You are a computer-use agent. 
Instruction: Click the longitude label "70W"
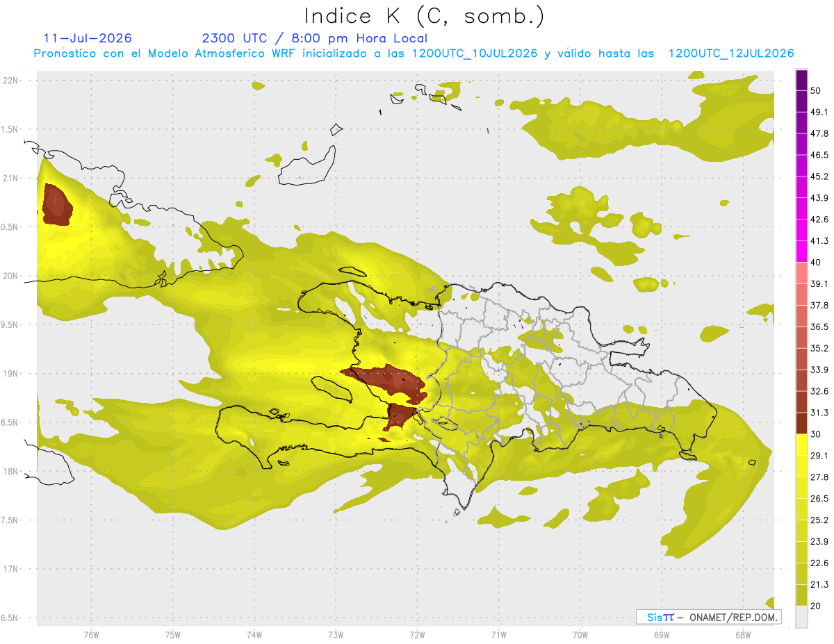point(580,635)
